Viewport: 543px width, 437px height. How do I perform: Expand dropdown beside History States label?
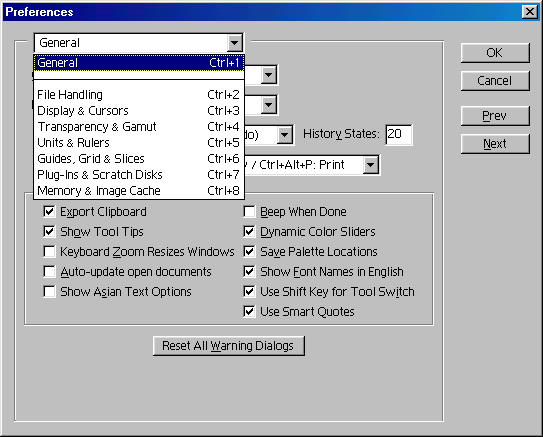click(x=285, y=135)
